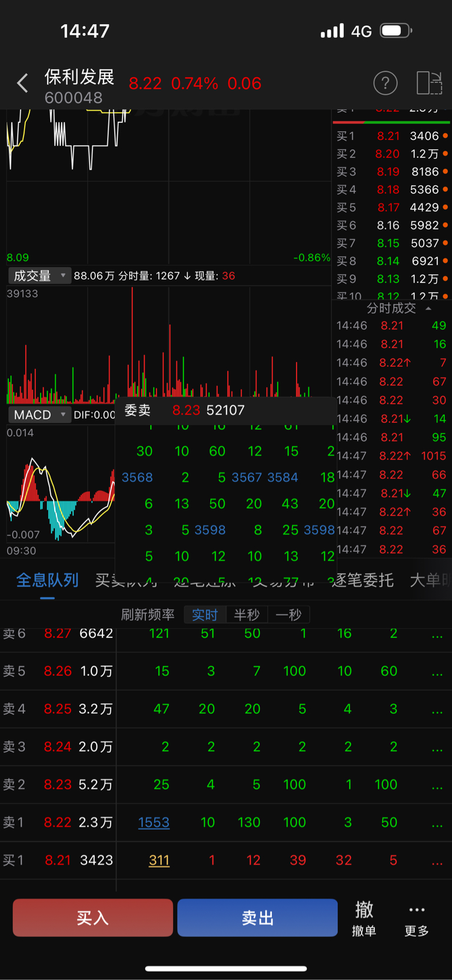Show more orders in 卖4 row ellipsis
This screenshot has height=980, width=452.
point(437,711)
